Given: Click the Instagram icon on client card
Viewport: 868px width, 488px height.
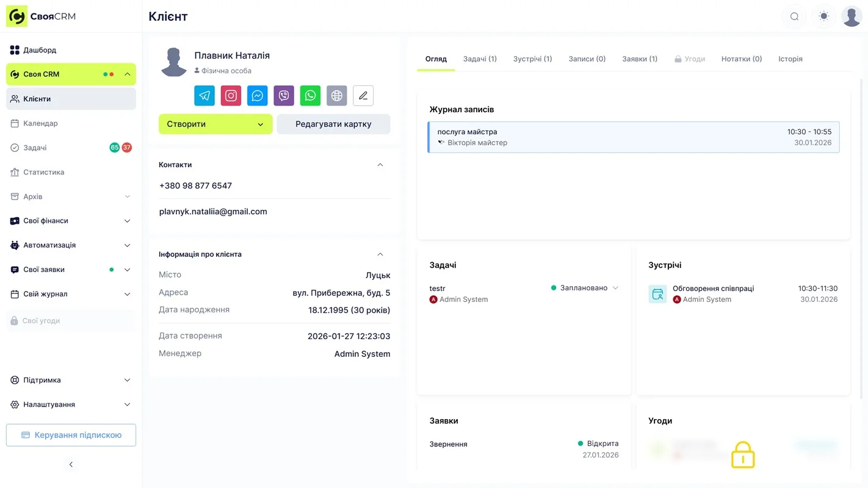Looking at the screenshot, I should [x=231, y=95].
